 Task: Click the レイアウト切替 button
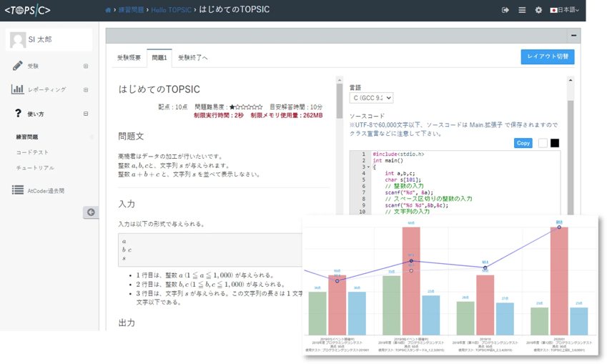tap(547, 56)
